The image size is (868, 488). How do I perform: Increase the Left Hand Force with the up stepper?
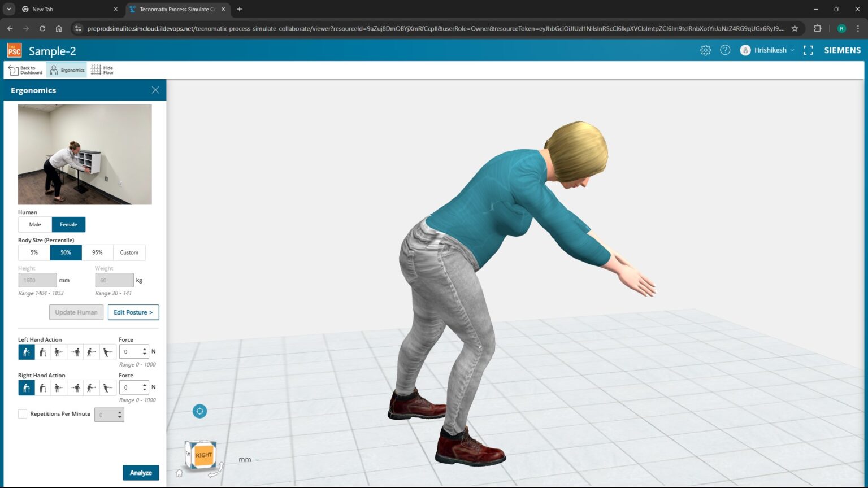[145, 348]
